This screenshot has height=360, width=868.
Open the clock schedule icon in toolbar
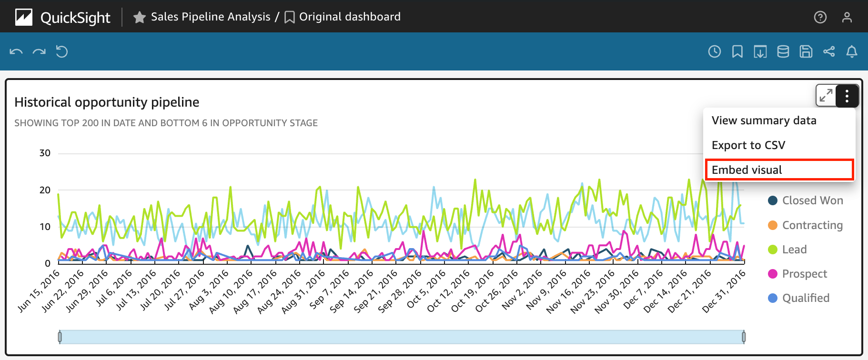tap(715, 51)
